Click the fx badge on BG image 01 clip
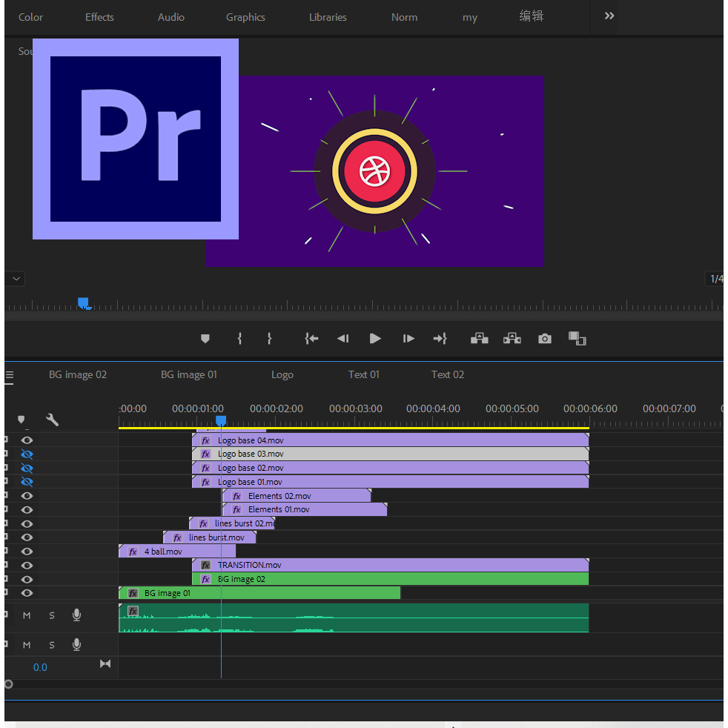728x728 pixels. click(x=133, y=593)
